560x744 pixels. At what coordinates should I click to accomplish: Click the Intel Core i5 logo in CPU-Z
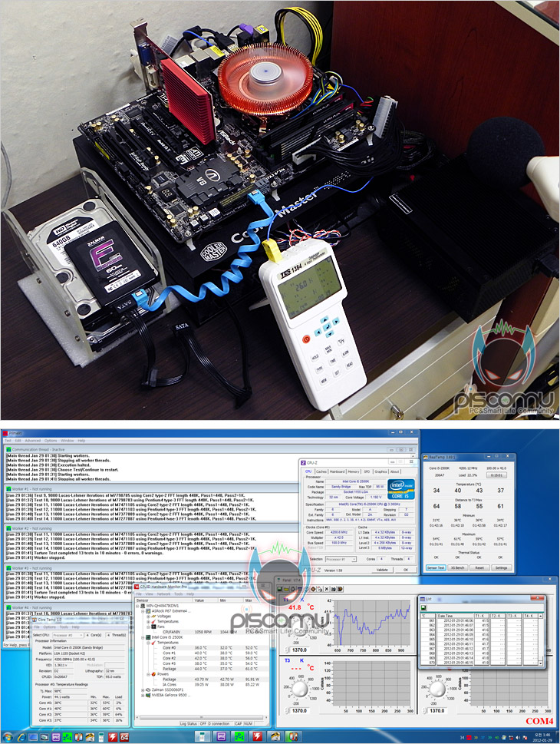(x=400, y=489)
